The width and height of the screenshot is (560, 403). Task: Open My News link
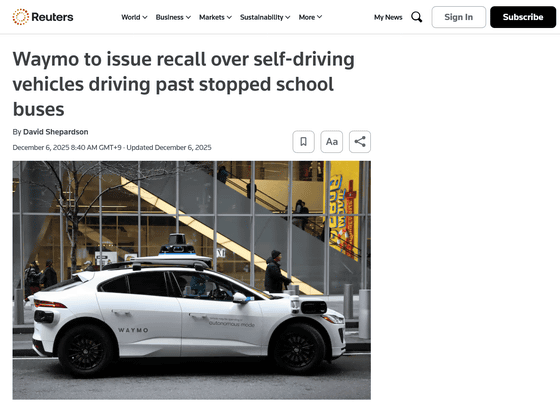pos(388,17)
